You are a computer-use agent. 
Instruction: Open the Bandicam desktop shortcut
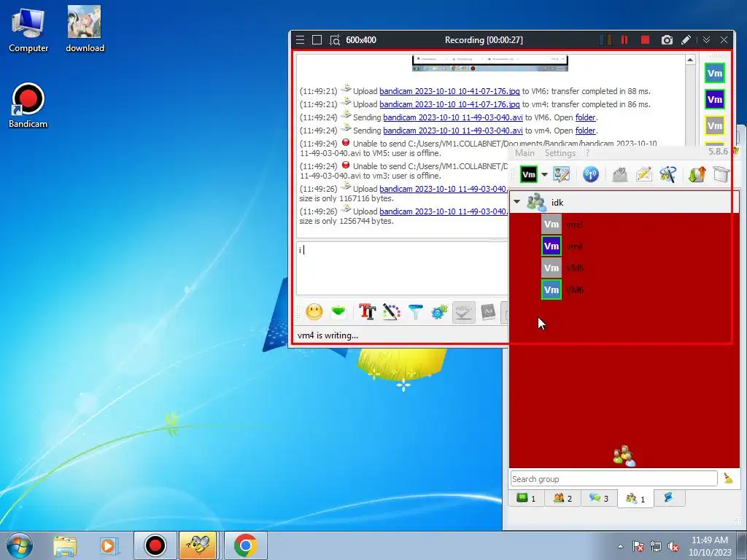click(x=28, y=105)
